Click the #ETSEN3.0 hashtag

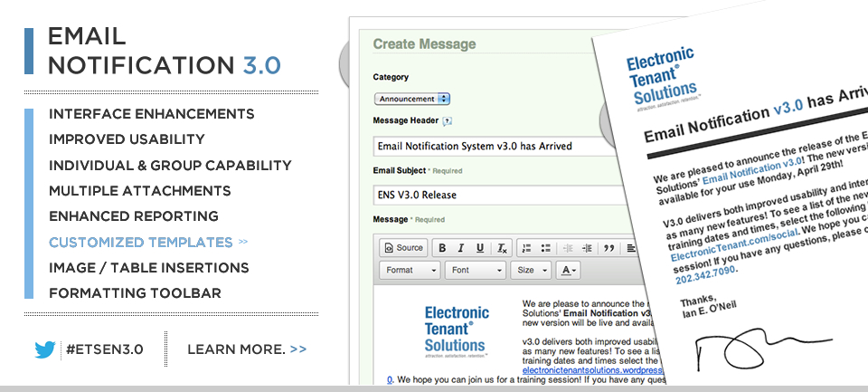point(104,349)
